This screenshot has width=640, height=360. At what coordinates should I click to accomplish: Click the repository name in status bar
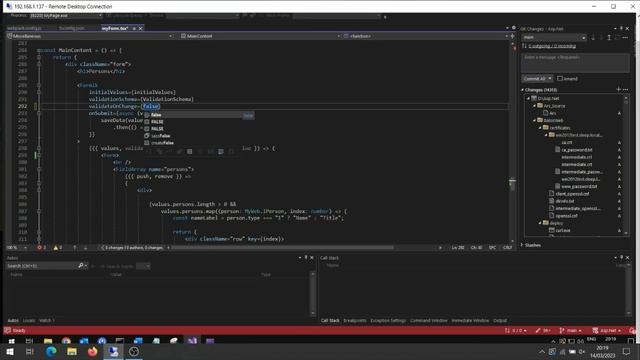coord(607,331)
